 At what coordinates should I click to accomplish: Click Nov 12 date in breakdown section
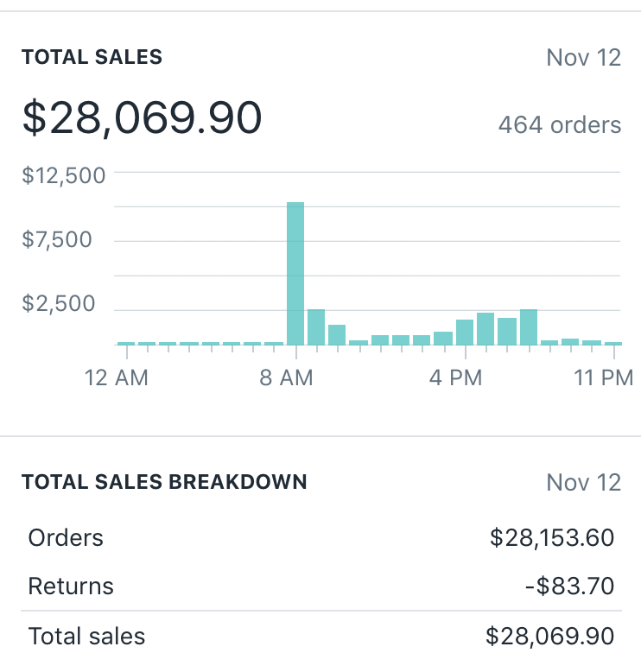pyautogui.click(x=583, y=482)
